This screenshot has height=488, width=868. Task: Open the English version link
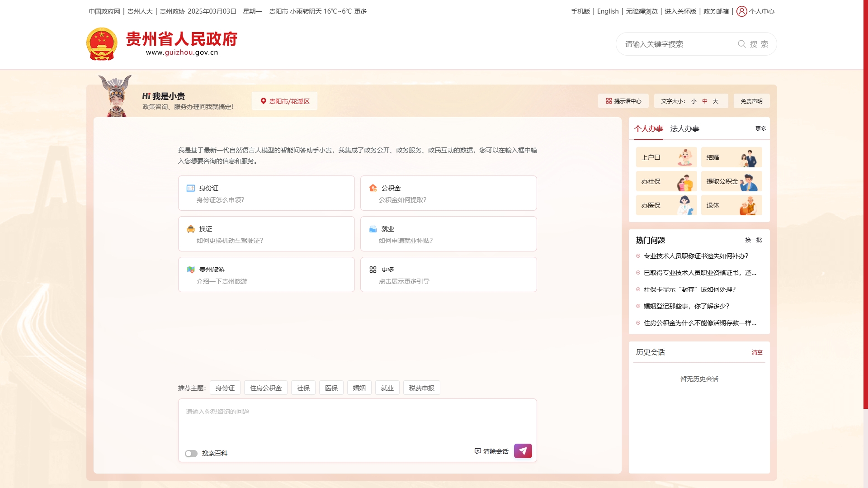click(608, 11)
